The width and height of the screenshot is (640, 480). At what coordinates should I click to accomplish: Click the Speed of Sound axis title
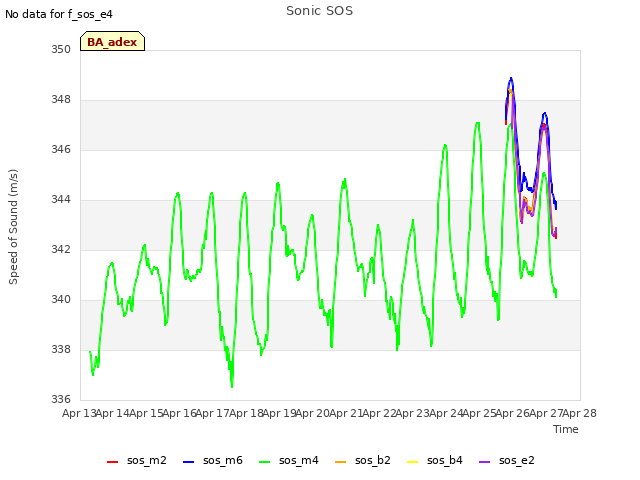point(13,227)
